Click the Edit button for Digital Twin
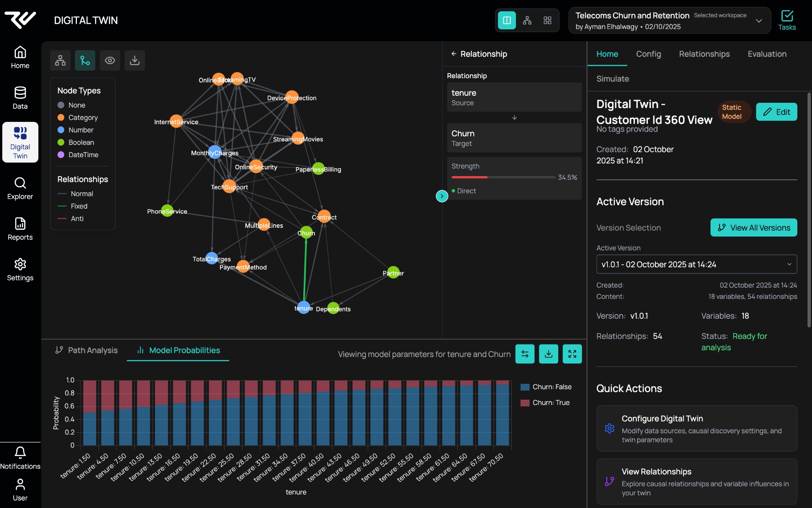Viewport: 812px width, 508px height. (776, 112)
